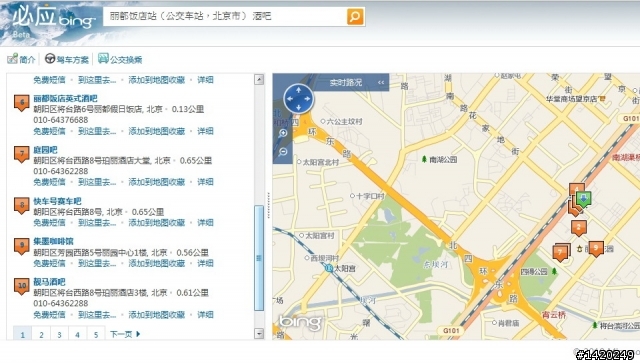Focus the Bing map search box

click(x=224, y=17)
